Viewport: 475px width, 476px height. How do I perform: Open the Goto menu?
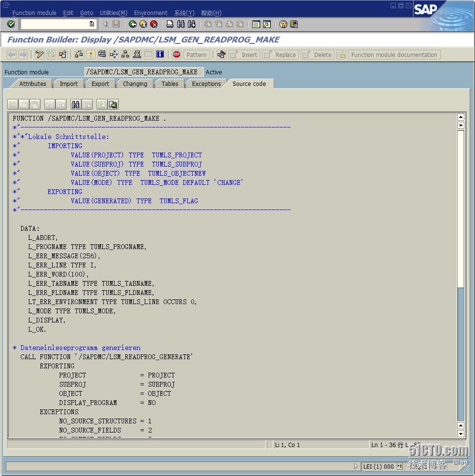coord(86,13)
